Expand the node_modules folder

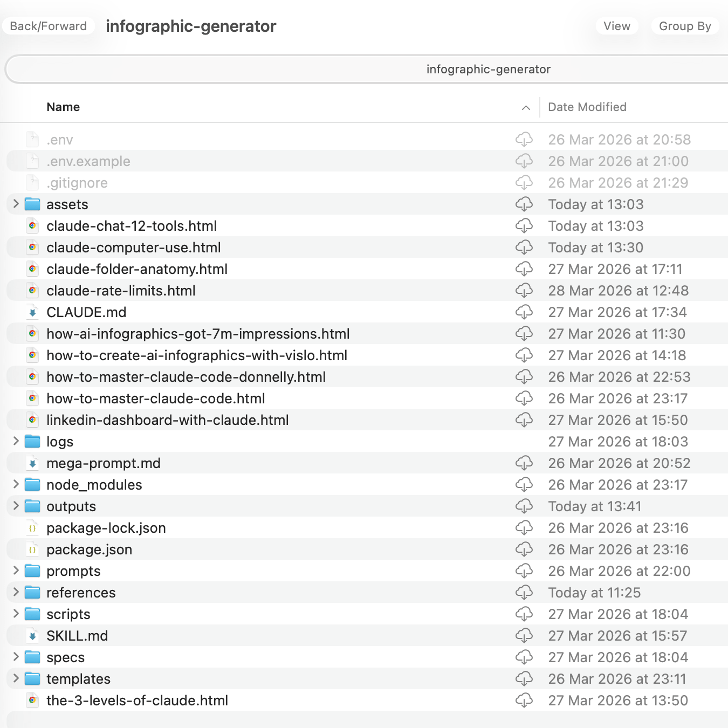pos(16,484)
